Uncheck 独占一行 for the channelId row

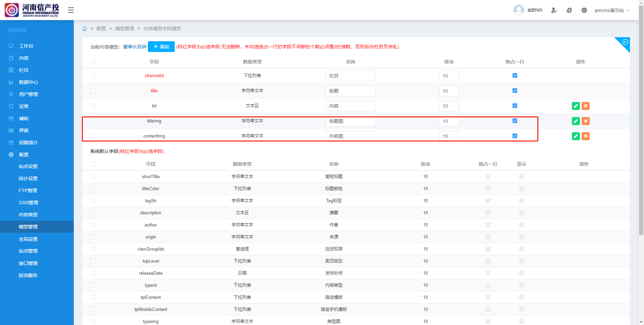[x=515, y=75]
